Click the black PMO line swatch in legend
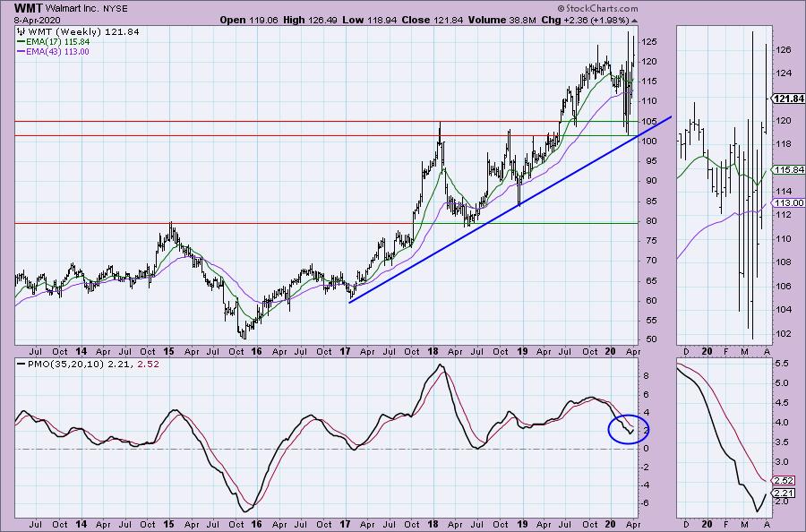806x532 pixels. point(21,364)
